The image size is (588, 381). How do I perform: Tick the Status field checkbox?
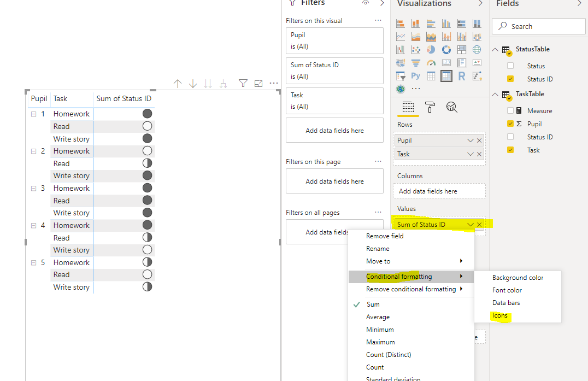pos(510,66)
